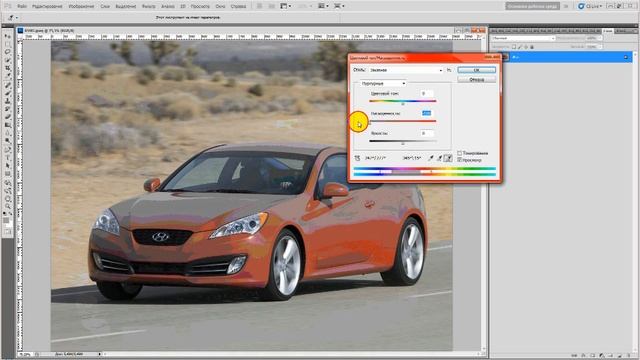Select the blue background layer row
The height and width of the screenshot is (360, 640).
(x=567, y=57)
